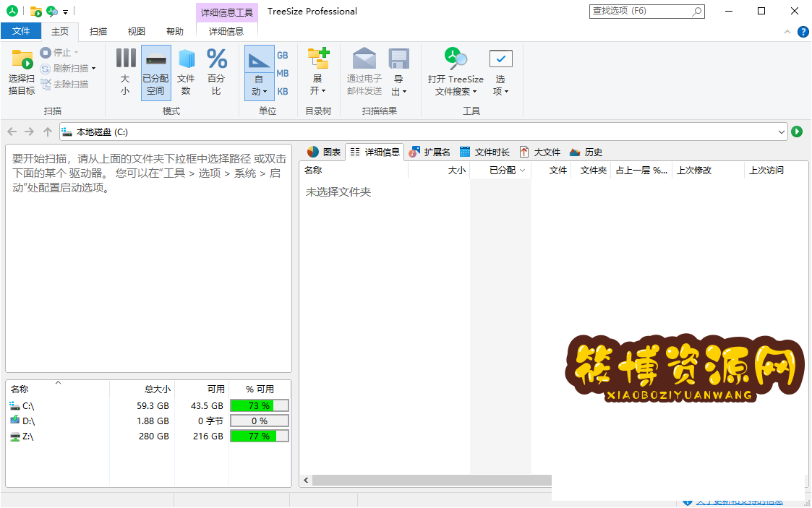Screen dimensions: 812x508
Task: Open the 帮助 ribbon tab
Action: 175,32
